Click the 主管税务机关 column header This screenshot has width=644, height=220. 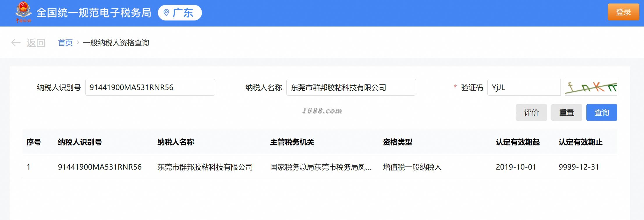point(292,142)
